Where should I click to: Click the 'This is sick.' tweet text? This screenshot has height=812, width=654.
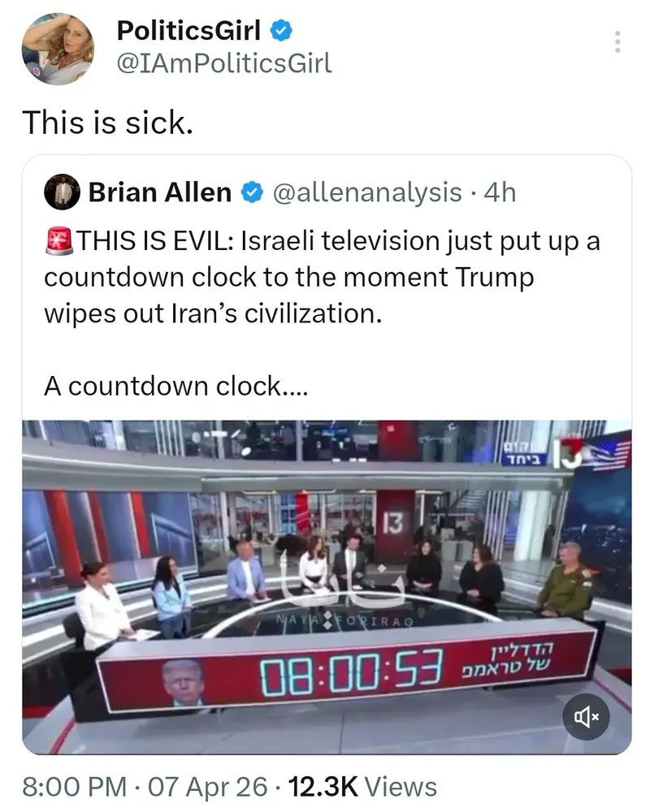click(108, 123)
